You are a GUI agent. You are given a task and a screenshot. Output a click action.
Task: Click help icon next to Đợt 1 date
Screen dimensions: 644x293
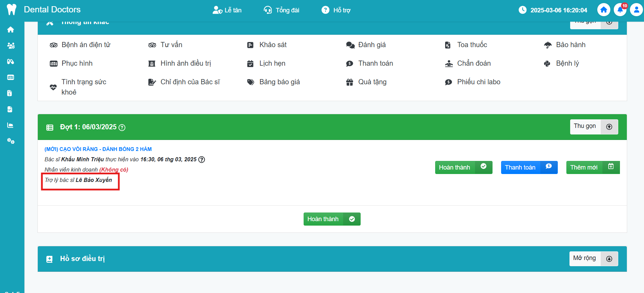[122, 128]
